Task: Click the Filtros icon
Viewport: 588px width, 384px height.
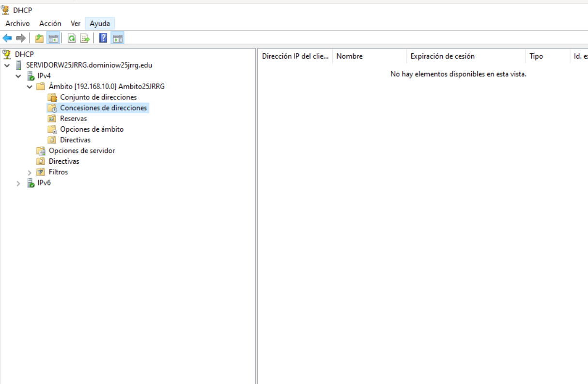Action: click(x=41, y=172)
